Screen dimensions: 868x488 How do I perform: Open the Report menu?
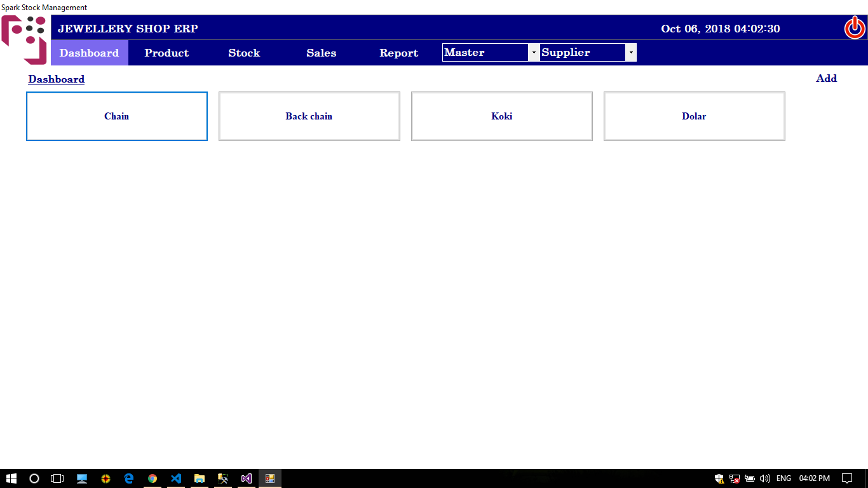click(399, 53)
